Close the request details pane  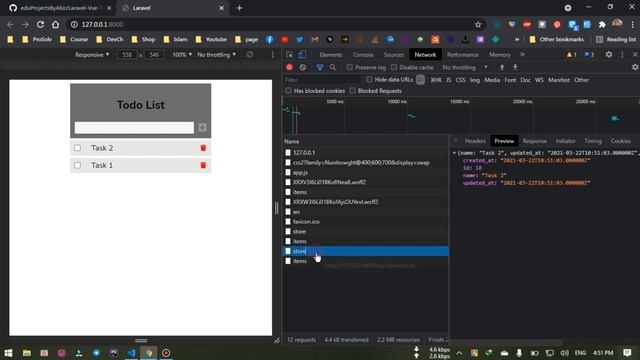(456, 141)
